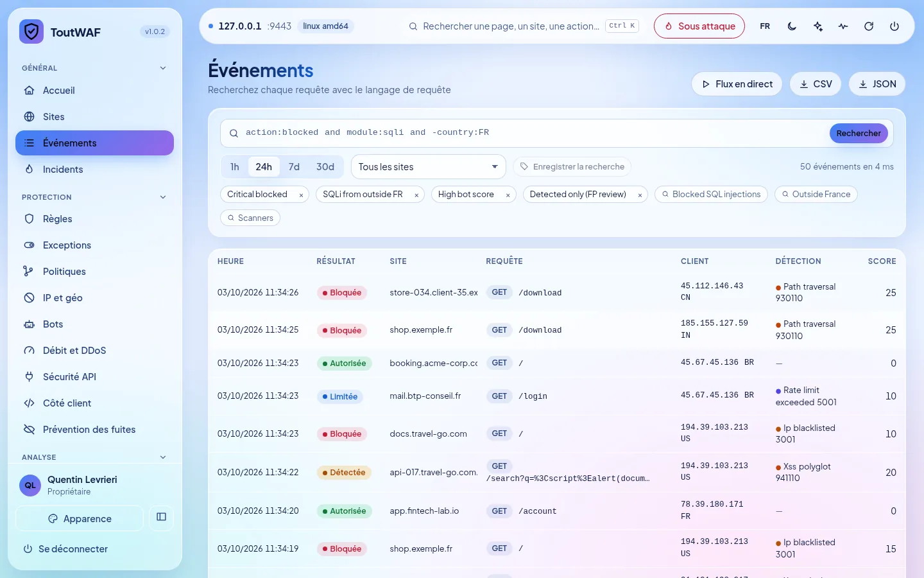Toggle the Sous attaque mode

point(699,26)
